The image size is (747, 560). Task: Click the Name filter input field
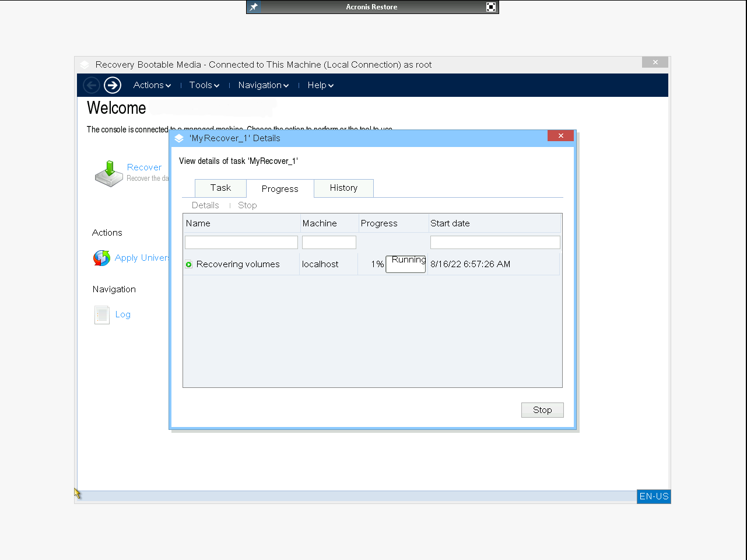tap(241, 242)
